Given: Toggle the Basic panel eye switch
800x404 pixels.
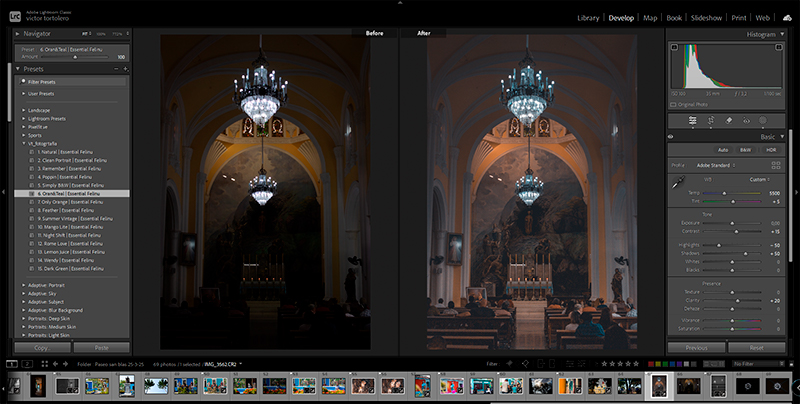Looking at the screenshot, I should pos(670,136).
